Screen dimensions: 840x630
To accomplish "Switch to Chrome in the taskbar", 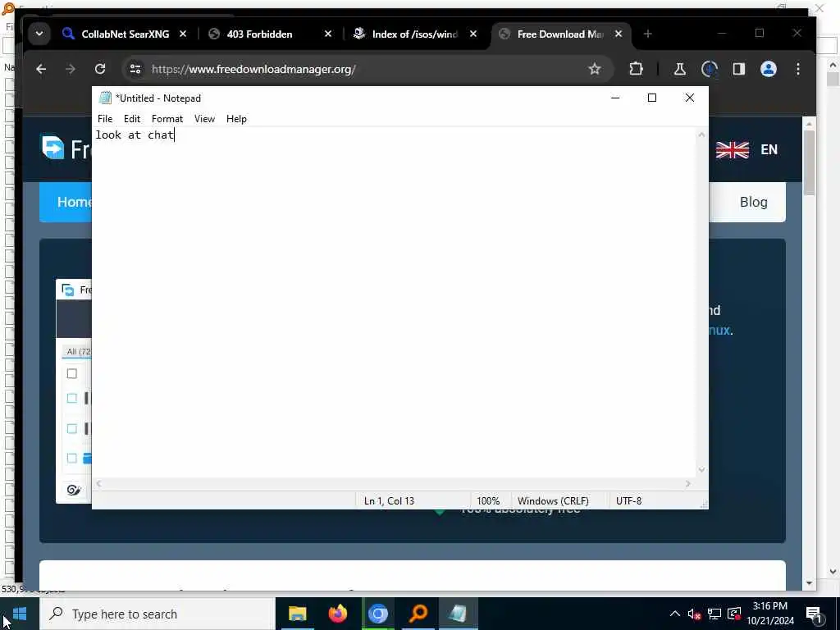I will pos(377,614).
